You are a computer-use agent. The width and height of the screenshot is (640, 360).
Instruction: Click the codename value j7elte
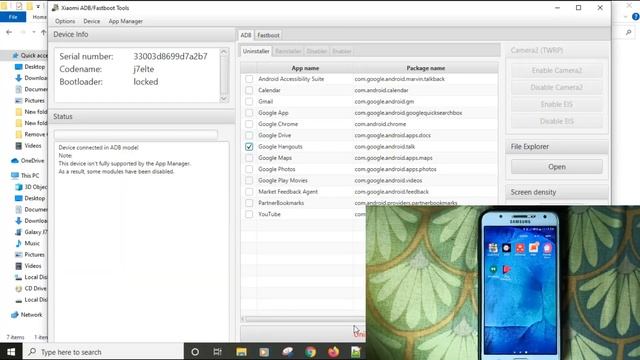(144, 69)
